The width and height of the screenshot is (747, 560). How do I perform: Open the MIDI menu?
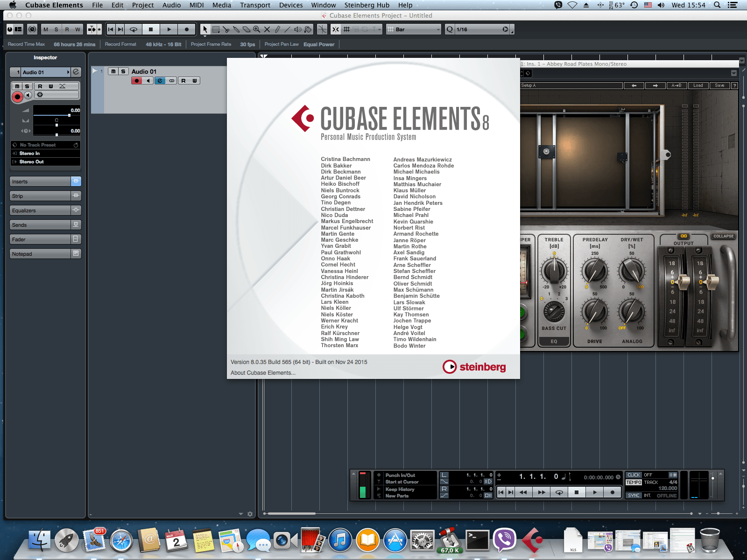point(197,5)
